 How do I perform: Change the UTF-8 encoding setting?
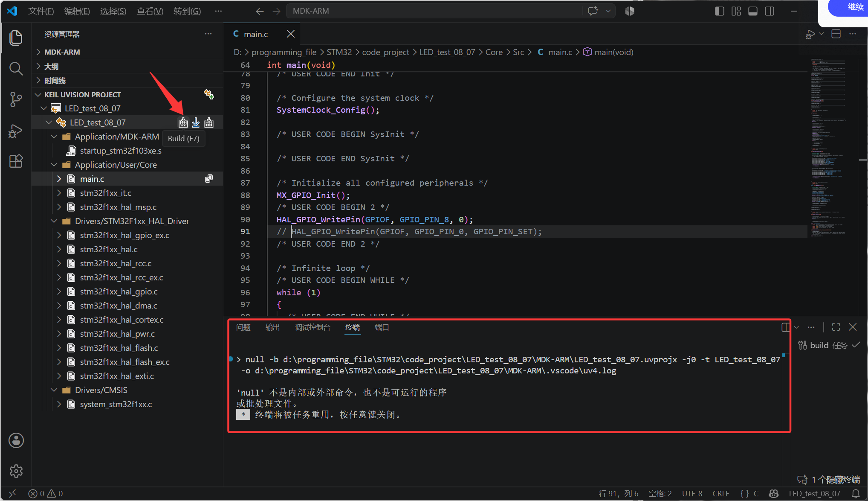click(692, 494)
